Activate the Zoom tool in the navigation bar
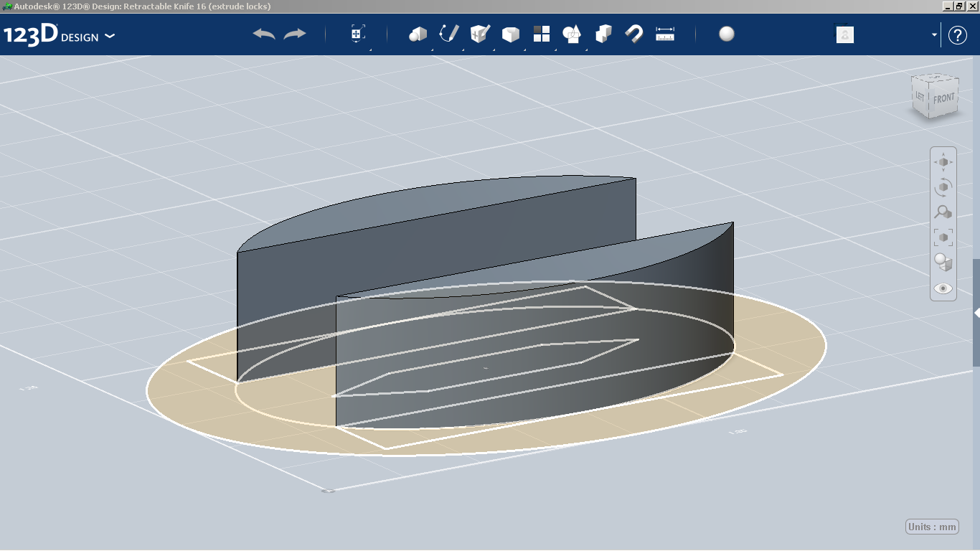Image resolution: width=980 pixels, height=551 pixels. [x=943, y=211]
